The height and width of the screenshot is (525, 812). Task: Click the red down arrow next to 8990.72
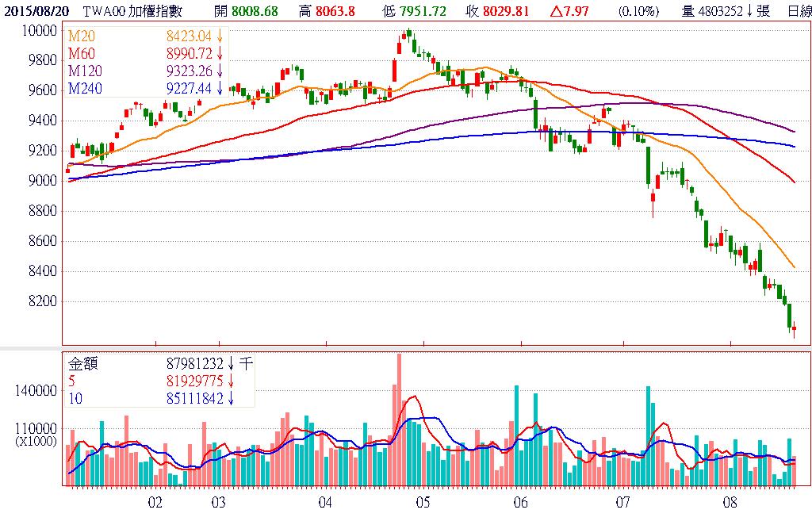pos(219,53)
